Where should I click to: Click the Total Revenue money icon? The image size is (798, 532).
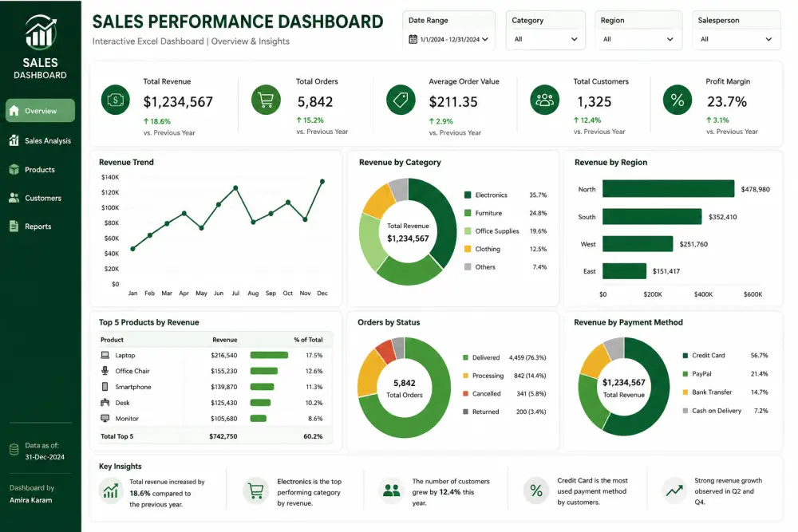click(x=116, y=100)
